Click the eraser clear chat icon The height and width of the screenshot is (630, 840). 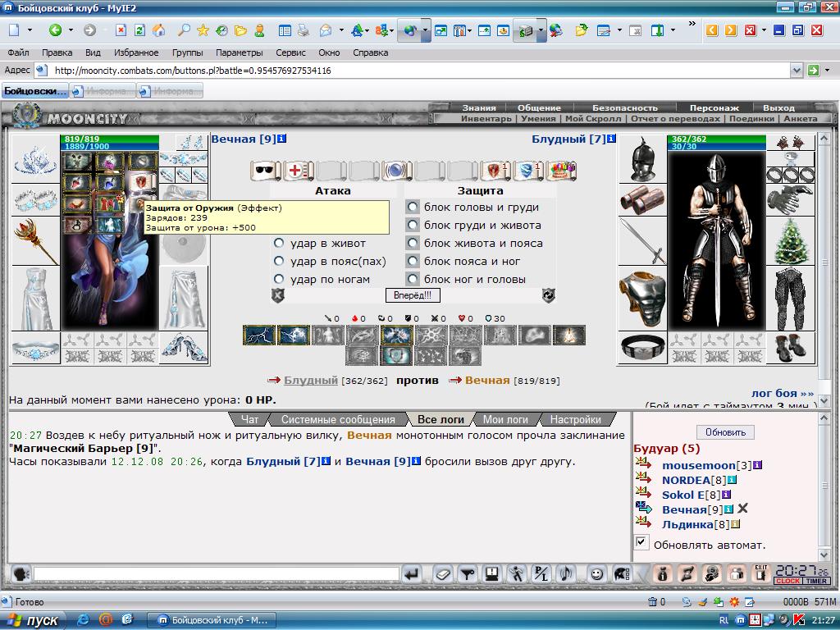coord(442,574)
